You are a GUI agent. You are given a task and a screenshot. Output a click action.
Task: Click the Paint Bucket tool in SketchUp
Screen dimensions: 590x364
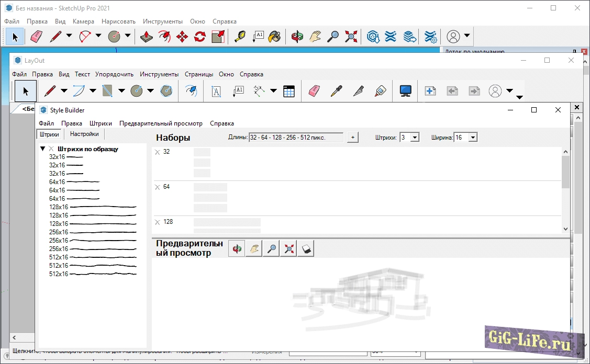pyautogui.click(x=274, y=37)
